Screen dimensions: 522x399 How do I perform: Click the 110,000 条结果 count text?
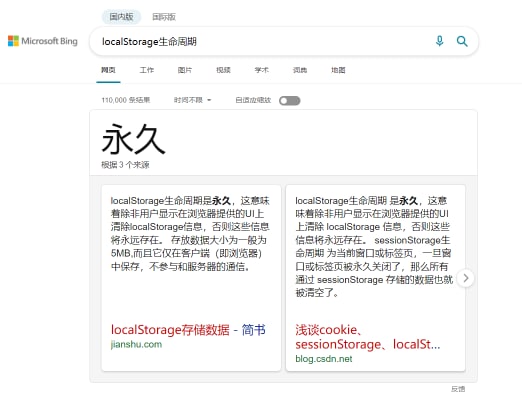click(x=126, y=100)
